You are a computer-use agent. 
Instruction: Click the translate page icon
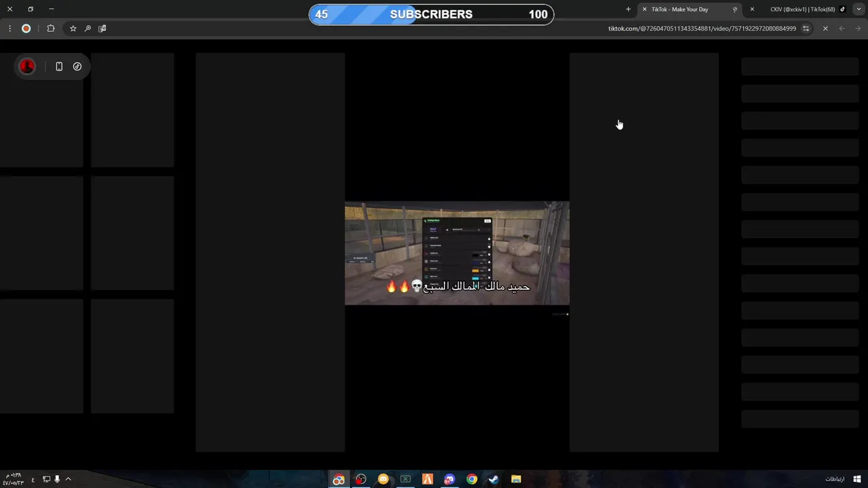102,28
